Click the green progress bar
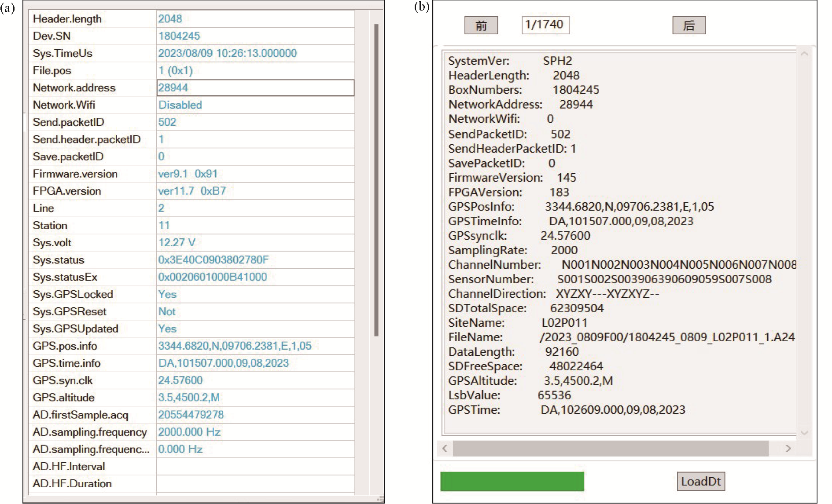 tap(512, 481)
